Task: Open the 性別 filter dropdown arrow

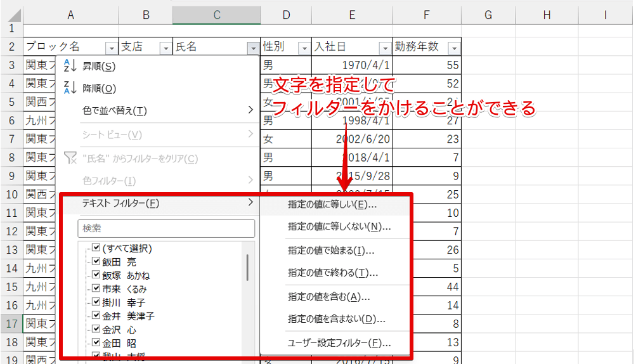Action: tap(304, 48)
